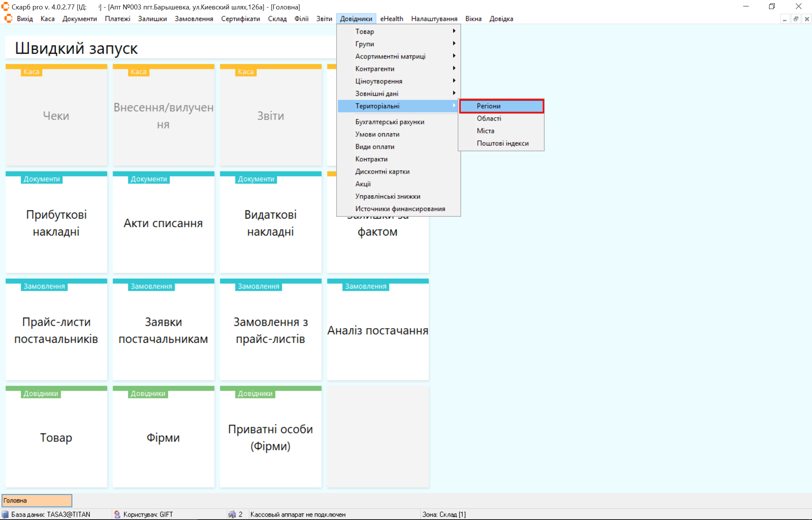Viewport: 812px width, 520px height.
Task: Close the inner MDI child window
Action: click(x=807, y=19)
